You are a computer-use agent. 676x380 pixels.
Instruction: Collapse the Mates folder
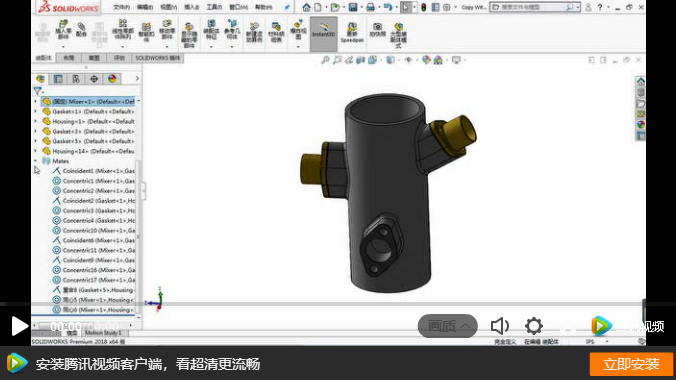pyautogui.click(x=36, y=161)
